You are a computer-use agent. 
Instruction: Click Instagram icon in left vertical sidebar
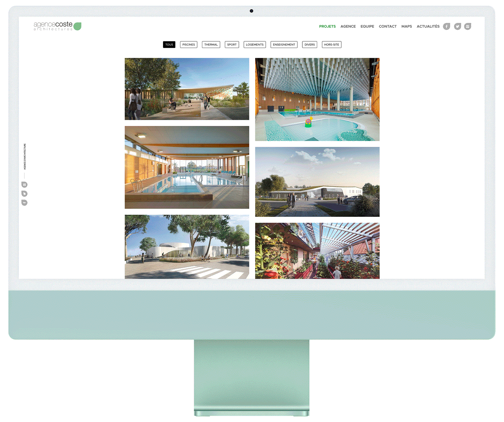25,184
